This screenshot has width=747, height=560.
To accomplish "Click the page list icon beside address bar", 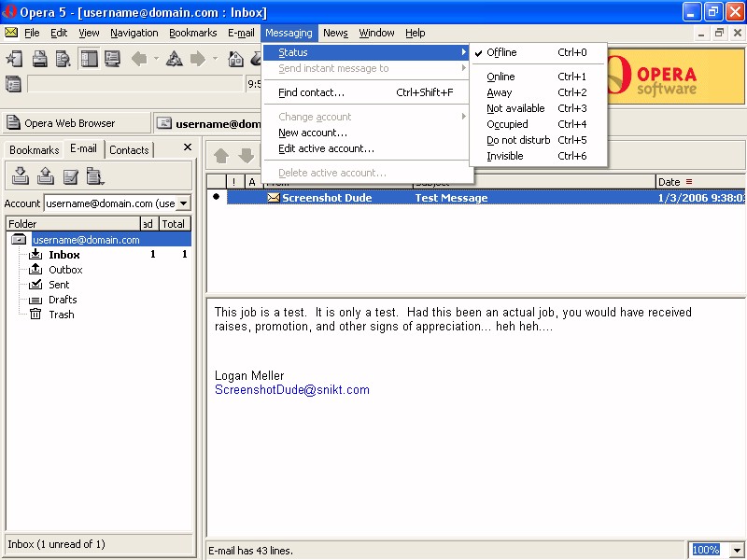I will click(13, 84).
